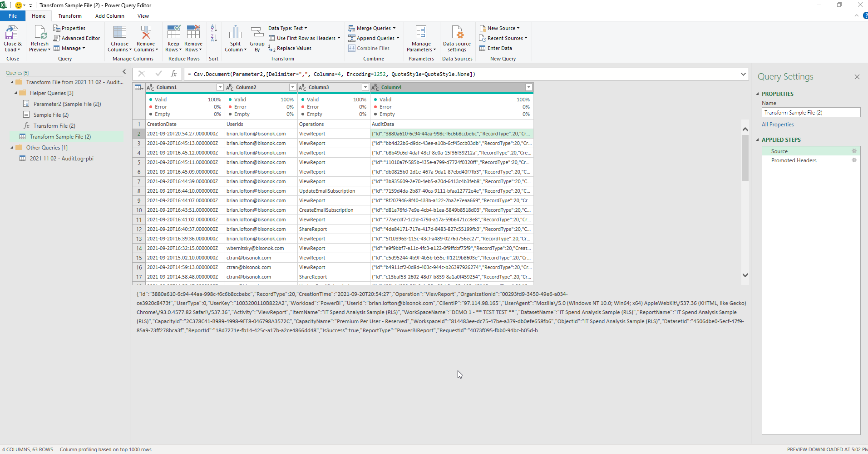Sort ascending using the A-Z icon
This screenshot has width=868, height=454.
point(214,28)
